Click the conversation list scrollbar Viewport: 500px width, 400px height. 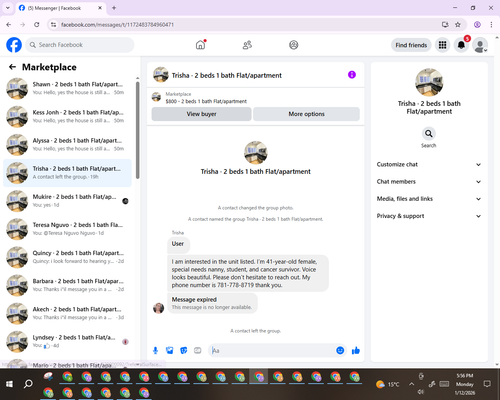tap(137, 130)
